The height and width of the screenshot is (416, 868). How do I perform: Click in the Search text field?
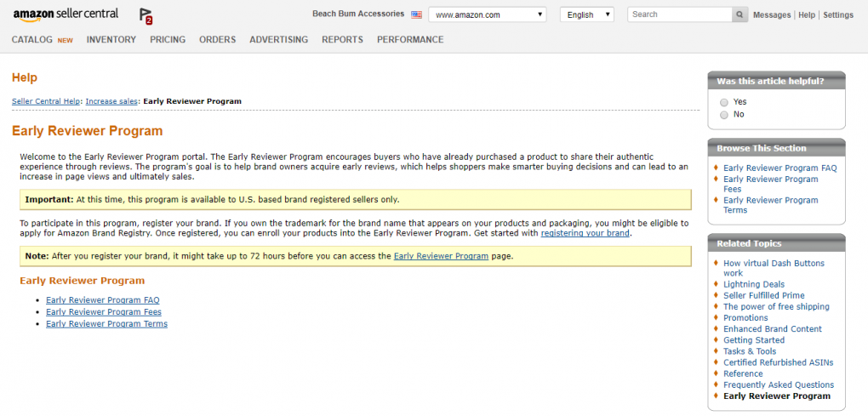point(680,15)
